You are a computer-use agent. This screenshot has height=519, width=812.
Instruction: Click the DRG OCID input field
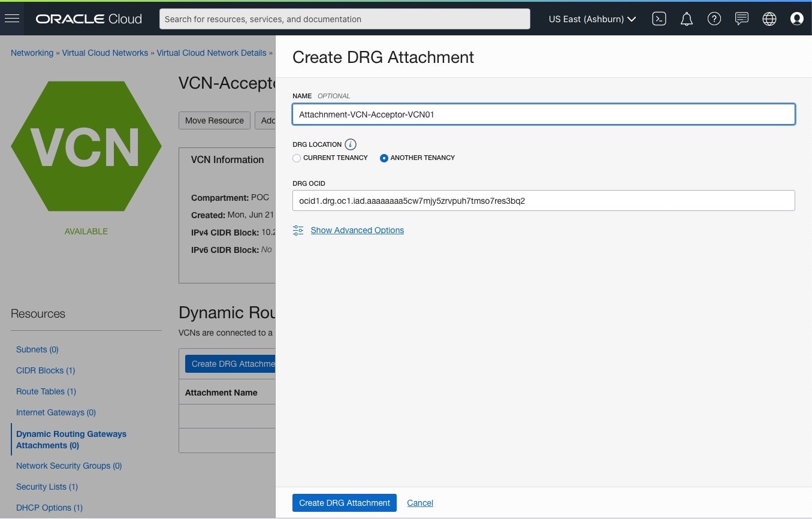click(544, 201)
